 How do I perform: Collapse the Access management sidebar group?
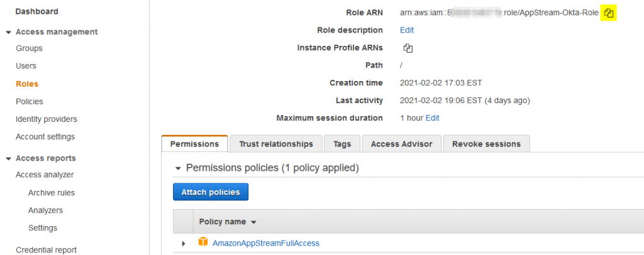pos(8,32)
